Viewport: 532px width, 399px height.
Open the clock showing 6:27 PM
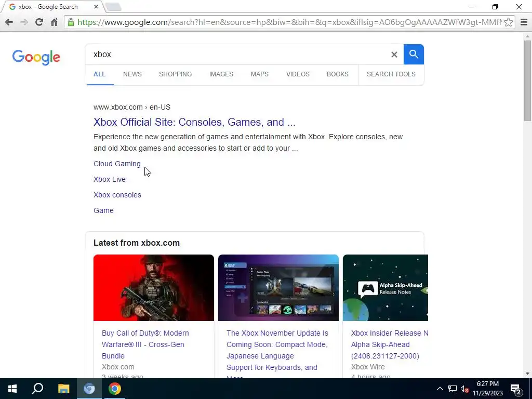tap(487, 389)
